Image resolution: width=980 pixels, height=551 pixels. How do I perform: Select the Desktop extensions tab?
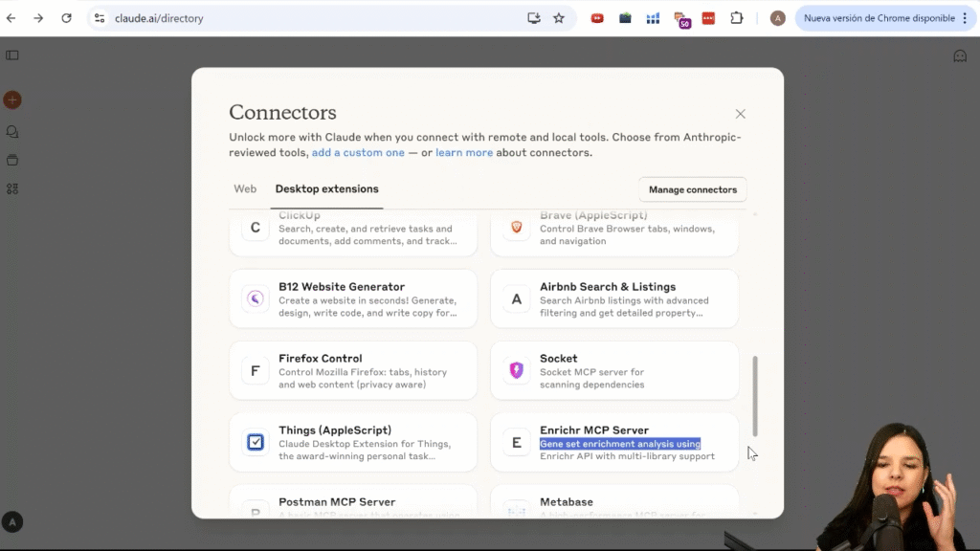point(326,189)
